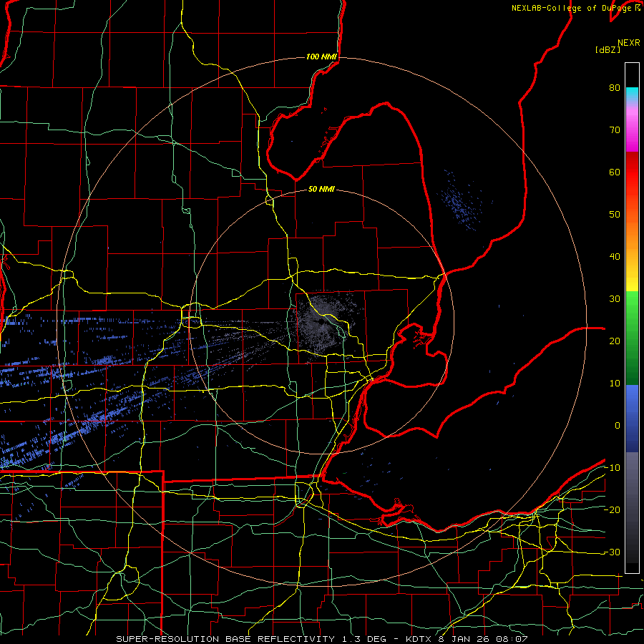Image resolution: width=644 pixels, height=644 pixels.
Task: Click the -20 value on the dBZ scale
Action: 612,509
